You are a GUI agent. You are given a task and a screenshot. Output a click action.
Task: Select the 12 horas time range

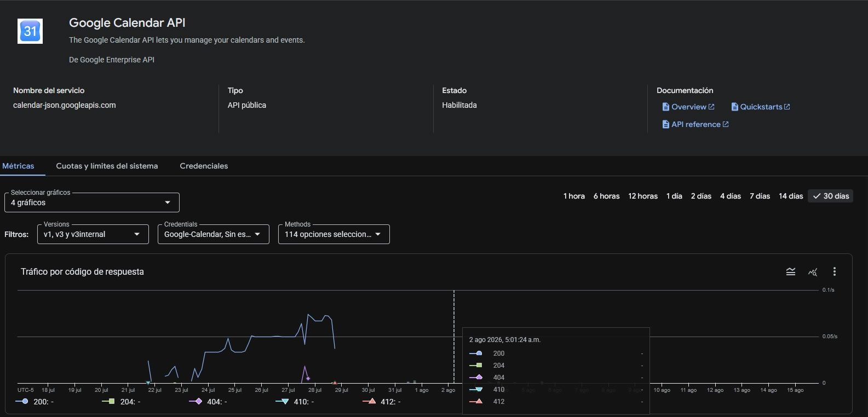pyautogui.click(x=643, y=196)
